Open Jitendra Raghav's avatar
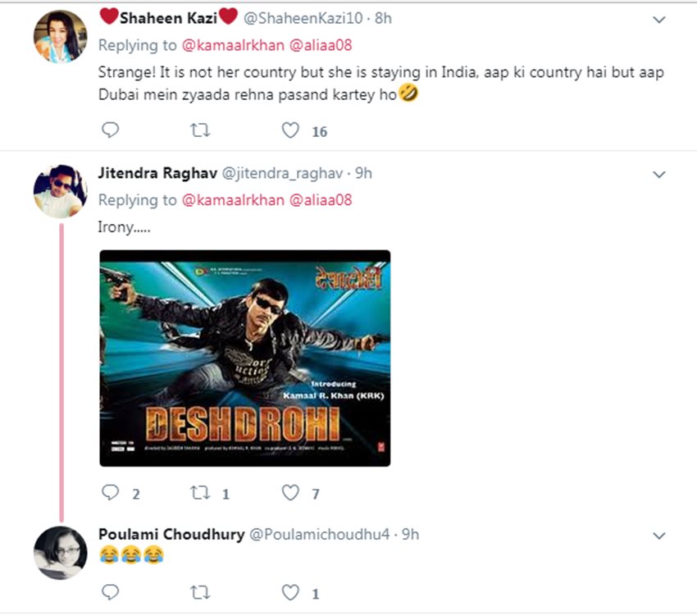This screenshot has height=616, width=697. point(60,191)
